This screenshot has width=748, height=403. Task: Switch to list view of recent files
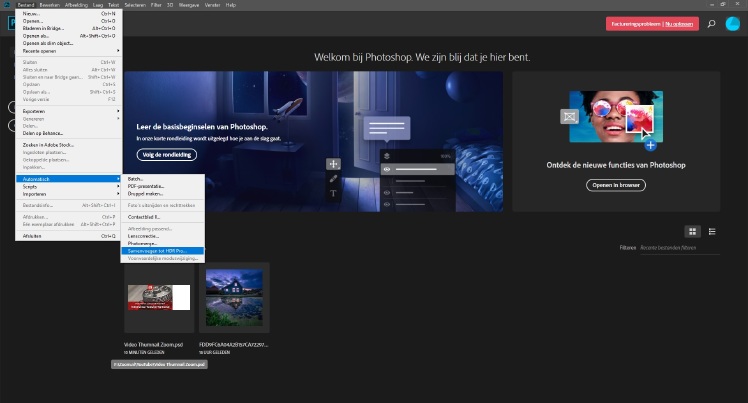click(x=712, y=232)
